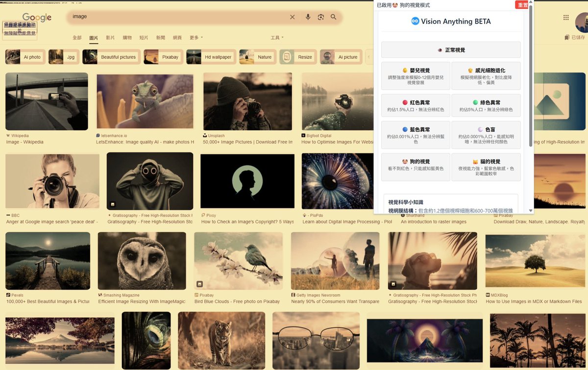The height and width of the screenshot is (370, 588).
Task: Open the 工具 tools dropdown
Action: click(x=277, y=38)
